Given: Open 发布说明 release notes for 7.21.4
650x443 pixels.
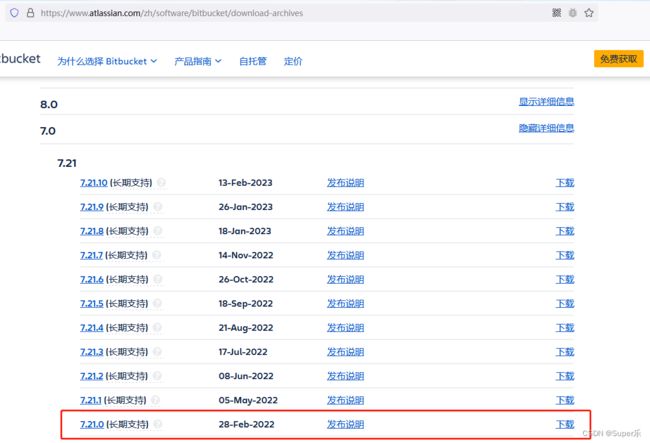Looking at the screenshot, I should pos(345,328).
